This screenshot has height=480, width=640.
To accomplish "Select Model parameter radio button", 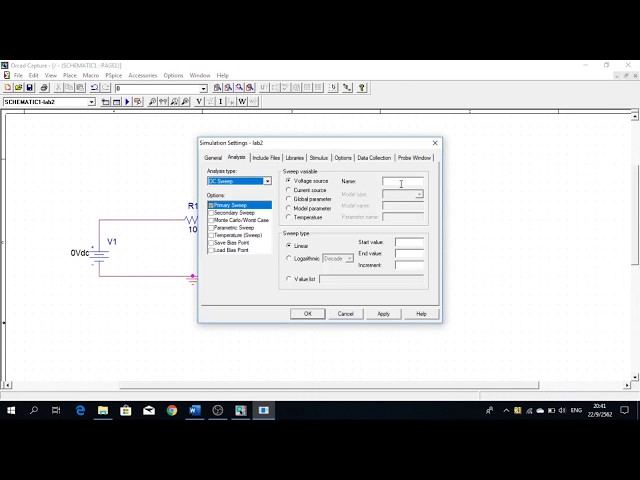I will [289, 208].
